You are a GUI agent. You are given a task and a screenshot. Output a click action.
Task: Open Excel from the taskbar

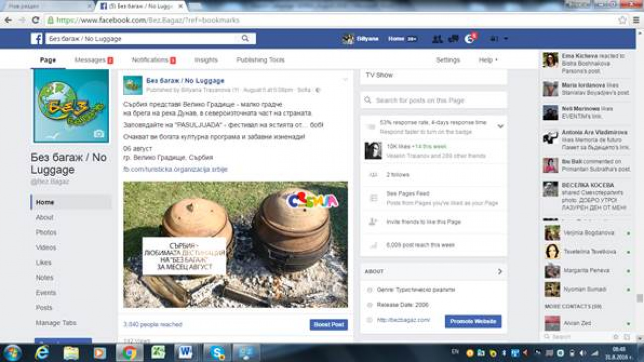tap(158, 352)
